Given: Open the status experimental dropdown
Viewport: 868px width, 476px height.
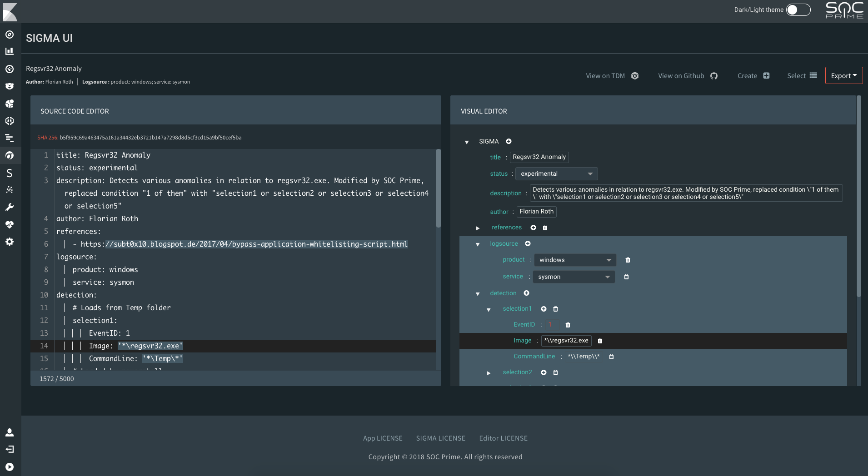Looking at the screenshot, I should 557,174.
